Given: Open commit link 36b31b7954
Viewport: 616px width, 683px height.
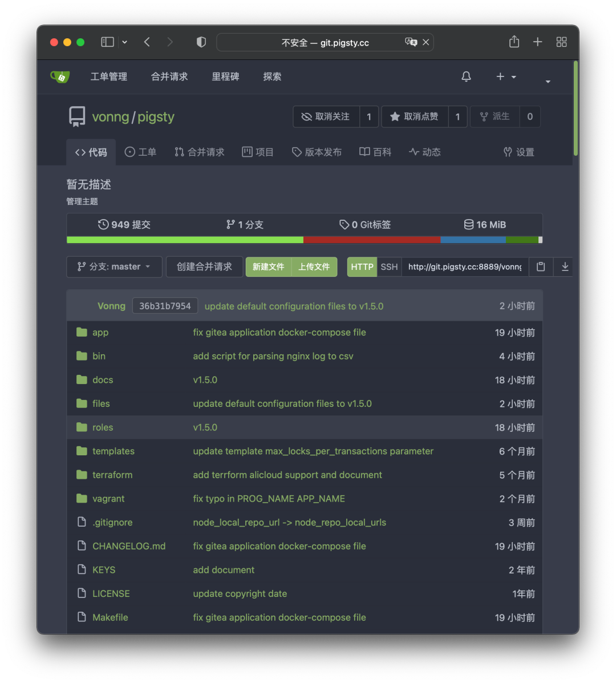Looking at the screenshot, I should pos(165,306).
